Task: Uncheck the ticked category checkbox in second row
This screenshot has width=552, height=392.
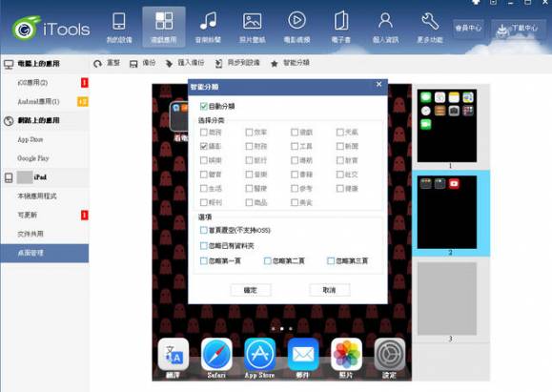Action: pos(203,146)
